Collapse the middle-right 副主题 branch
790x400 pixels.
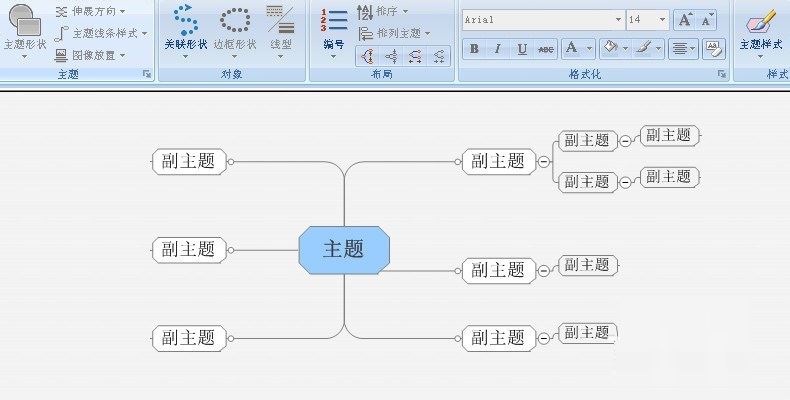(544, 271)
